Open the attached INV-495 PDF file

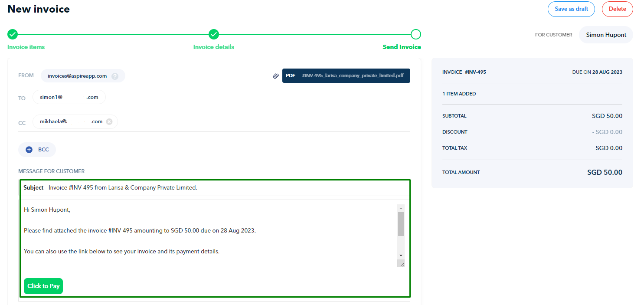(x=346, y=75)
